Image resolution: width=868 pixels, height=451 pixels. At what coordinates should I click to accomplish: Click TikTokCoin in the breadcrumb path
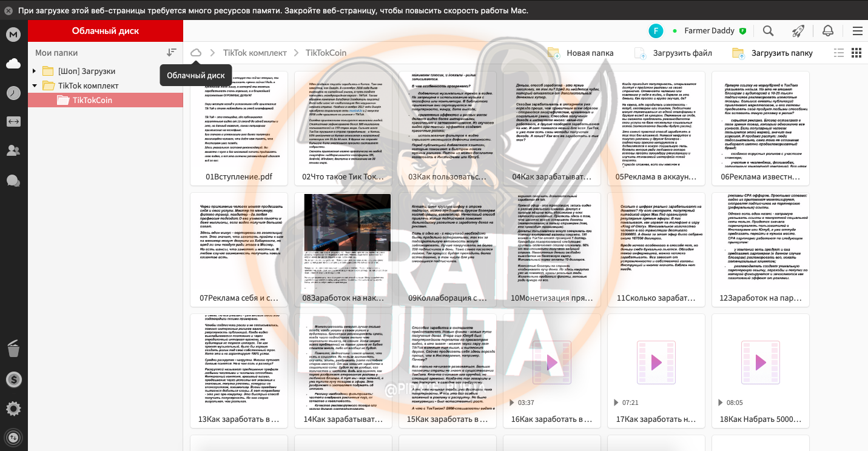pos(326,53)
